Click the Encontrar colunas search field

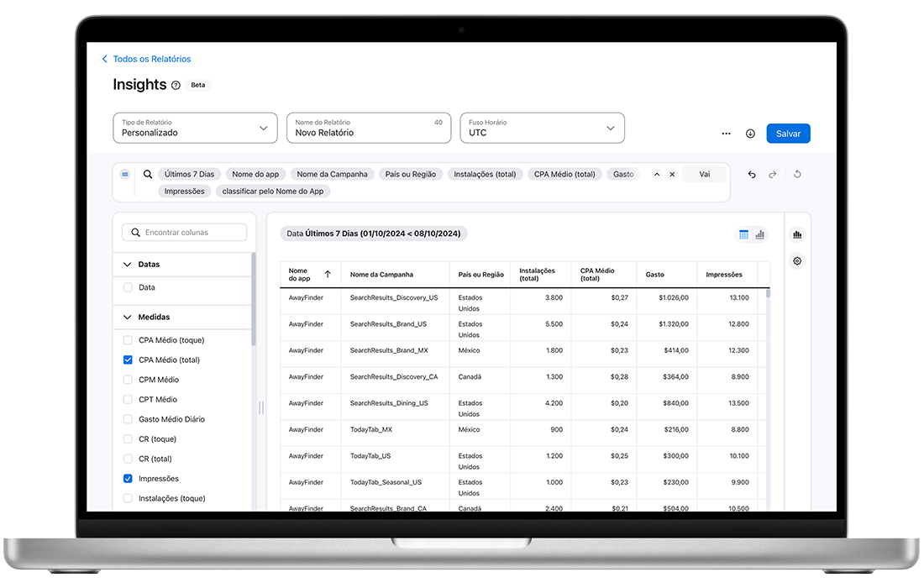[185, 233]
